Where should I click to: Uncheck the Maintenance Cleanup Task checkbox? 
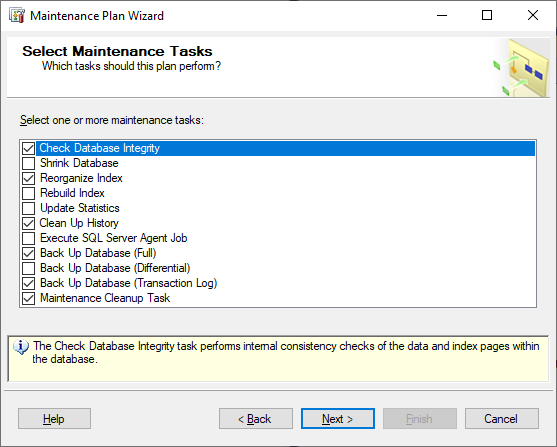(28, 298)
